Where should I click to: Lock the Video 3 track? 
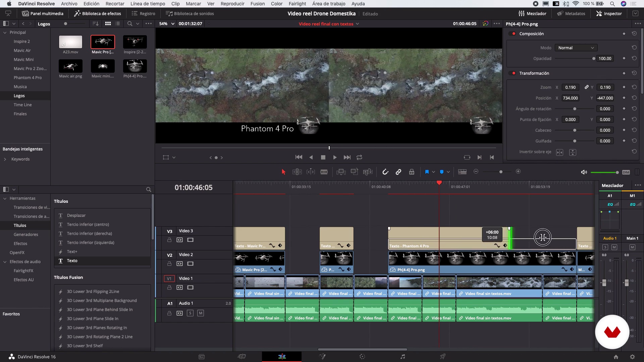tap(169, 240)
